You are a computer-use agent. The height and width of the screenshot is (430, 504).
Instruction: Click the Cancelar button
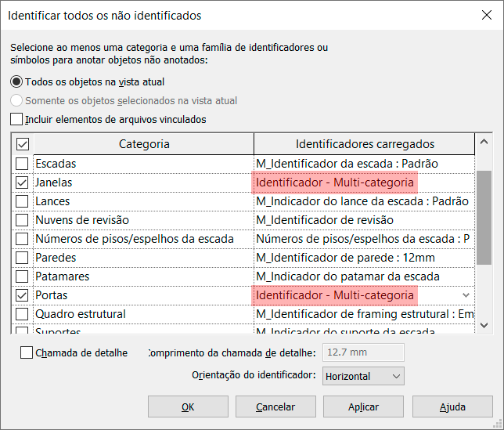coord(275,407)
